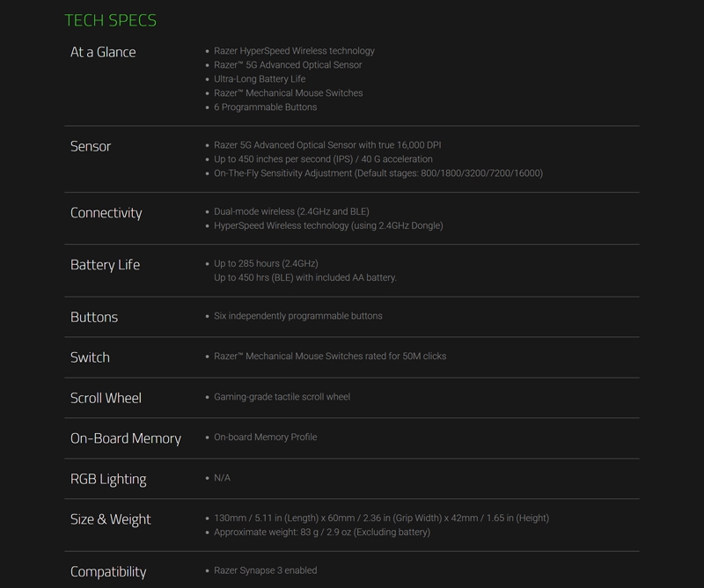Viewport: 704px width, 588px height.
Task: Click the 2.4GHz Dongle HyperSpeed line
Action: coord(328,225)
